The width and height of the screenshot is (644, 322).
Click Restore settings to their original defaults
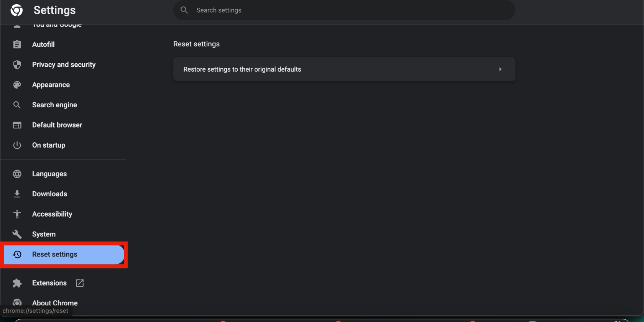click(242, 69)
